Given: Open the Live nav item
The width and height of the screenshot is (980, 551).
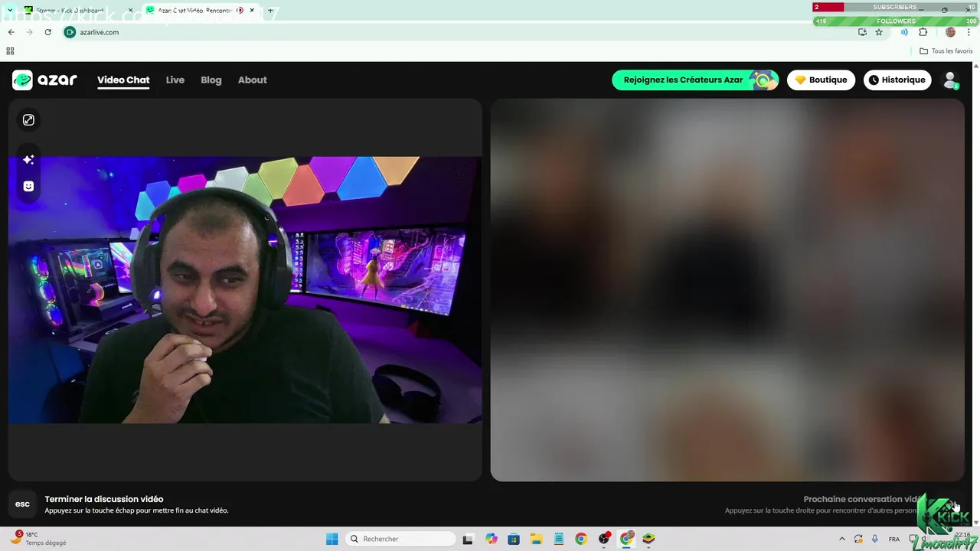Looking at the screenshot, I should (x=175, y=80).
